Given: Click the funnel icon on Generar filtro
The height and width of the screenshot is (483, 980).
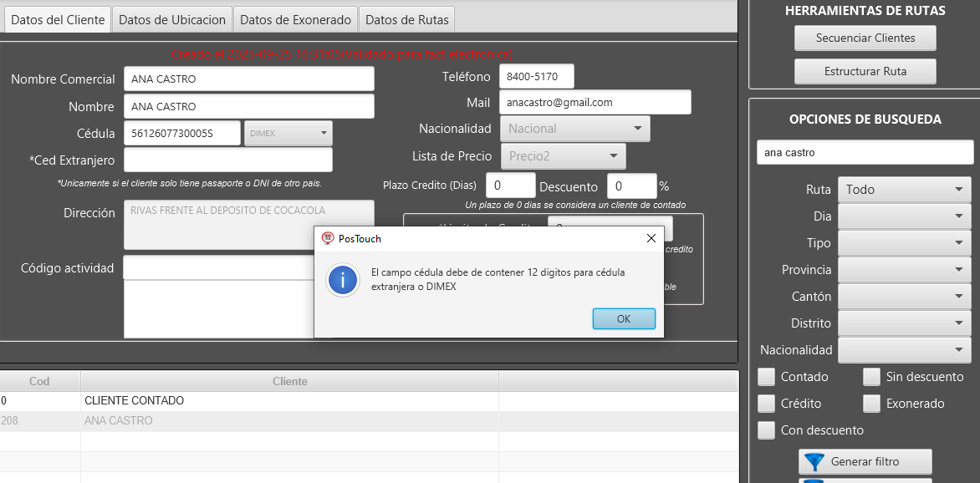Looking at the screenshot, I should 813,461.
